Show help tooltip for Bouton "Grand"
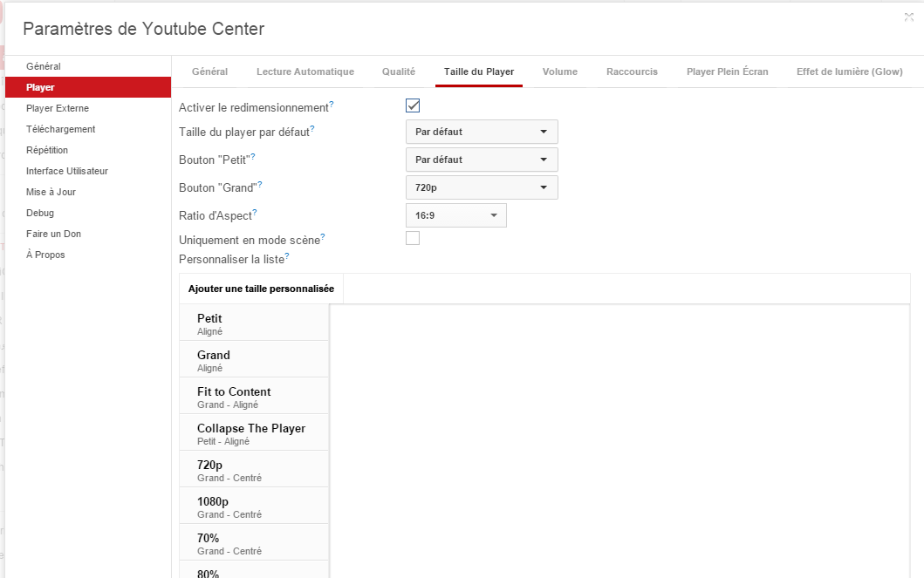924x578 pixels. (x=260, y=184)
